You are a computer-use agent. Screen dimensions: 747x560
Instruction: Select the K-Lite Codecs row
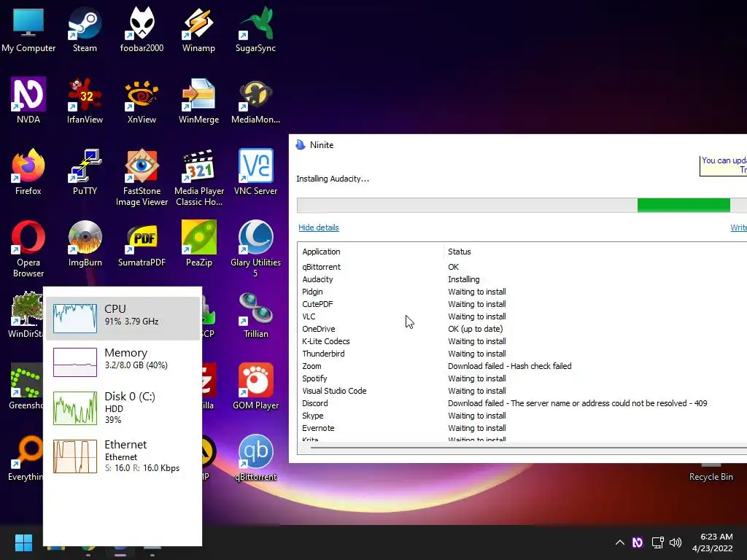coord(522,341)
